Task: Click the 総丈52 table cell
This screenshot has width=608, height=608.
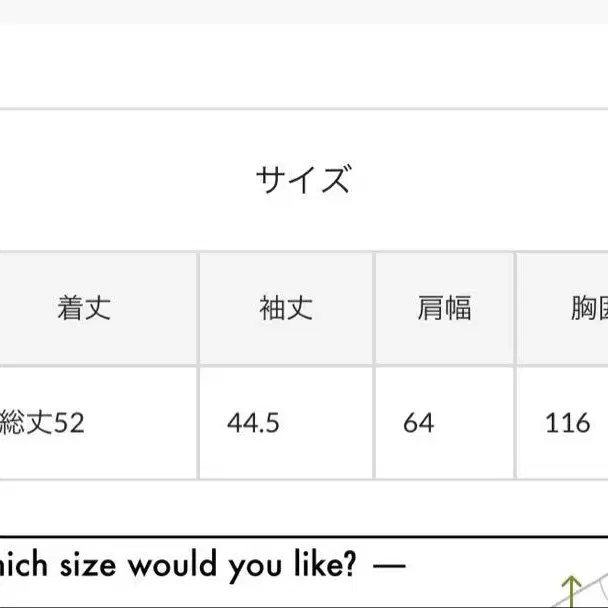Action: pos(42,422)
